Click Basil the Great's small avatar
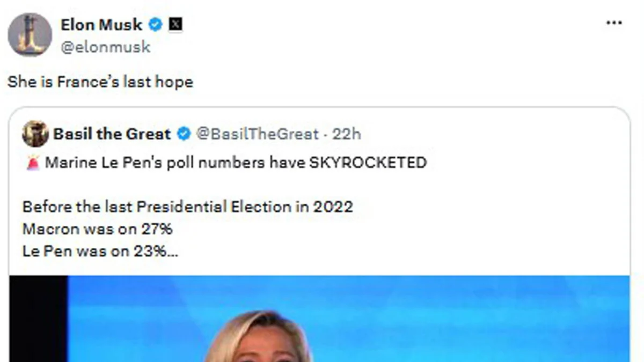Image resolution: width=644 pixels, height=362 pixels. pyautogui.click(x=35, y=134)
